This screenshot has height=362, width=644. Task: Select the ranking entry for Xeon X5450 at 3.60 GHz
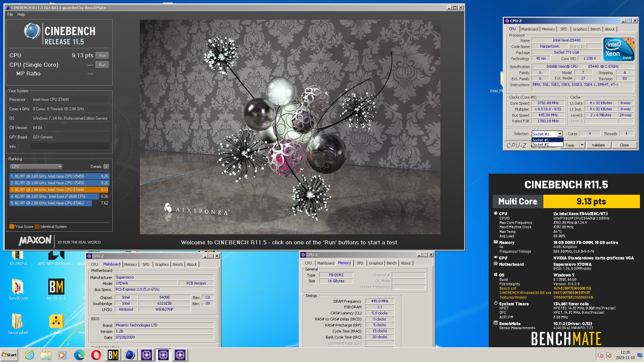click(x=59, y=176)
